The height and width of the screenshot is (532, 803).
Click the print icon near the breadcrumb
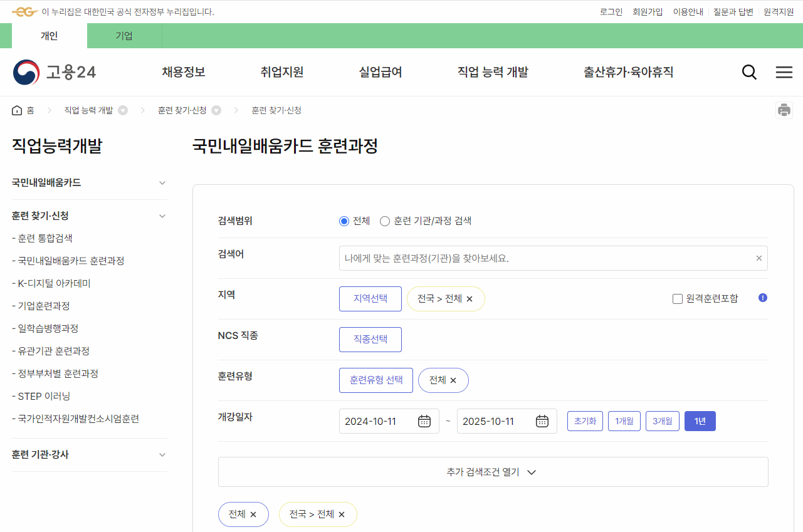pos(784,110)
